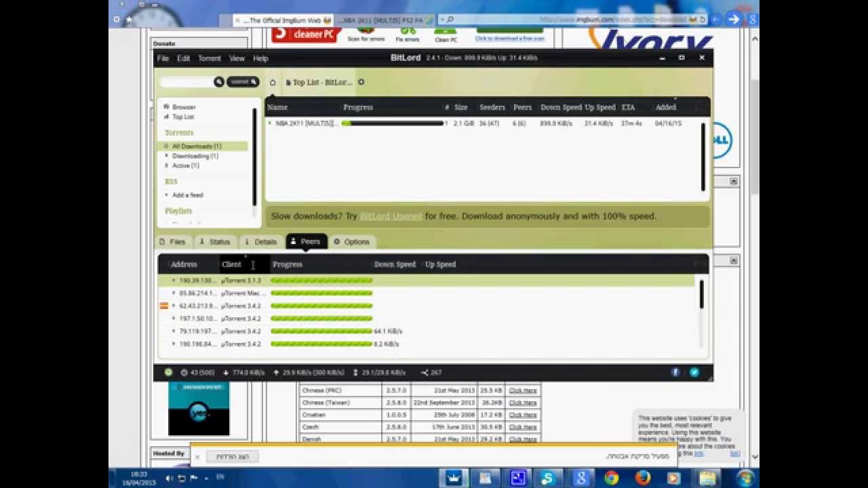Open BitLord Facebook icon
Image resolution: width=868 pixels, height=488 pixels.
675,372
